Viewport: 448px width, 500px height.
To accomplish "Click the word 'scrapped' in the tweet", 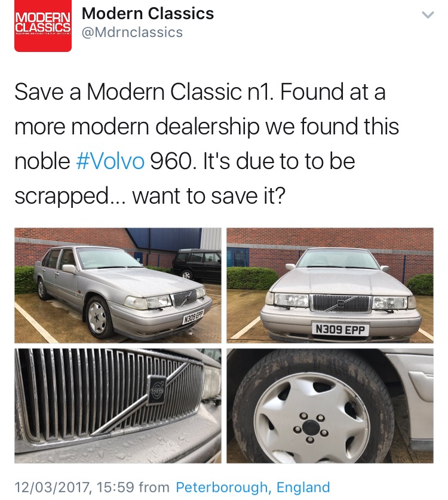I will [x=62, y=197].
